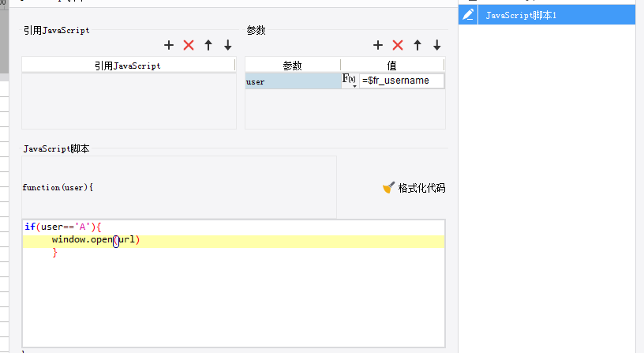Move referenced JavaScript entry up
This screenshot has height=353, width=644.
pyautogui.click(x=208, y=45)
